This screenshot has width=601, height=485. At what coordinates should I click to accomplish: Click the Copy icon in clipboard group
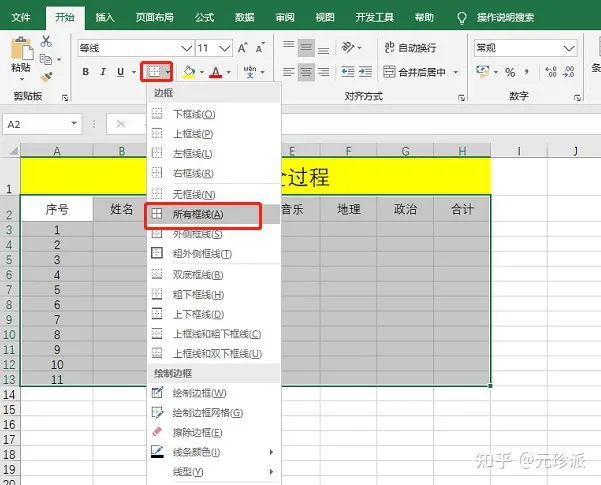coord(46,59)
